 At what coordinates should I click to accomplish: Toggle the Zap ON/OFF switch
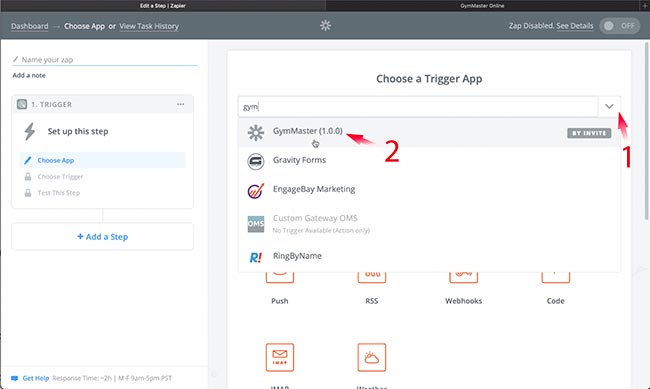point(620,26)
